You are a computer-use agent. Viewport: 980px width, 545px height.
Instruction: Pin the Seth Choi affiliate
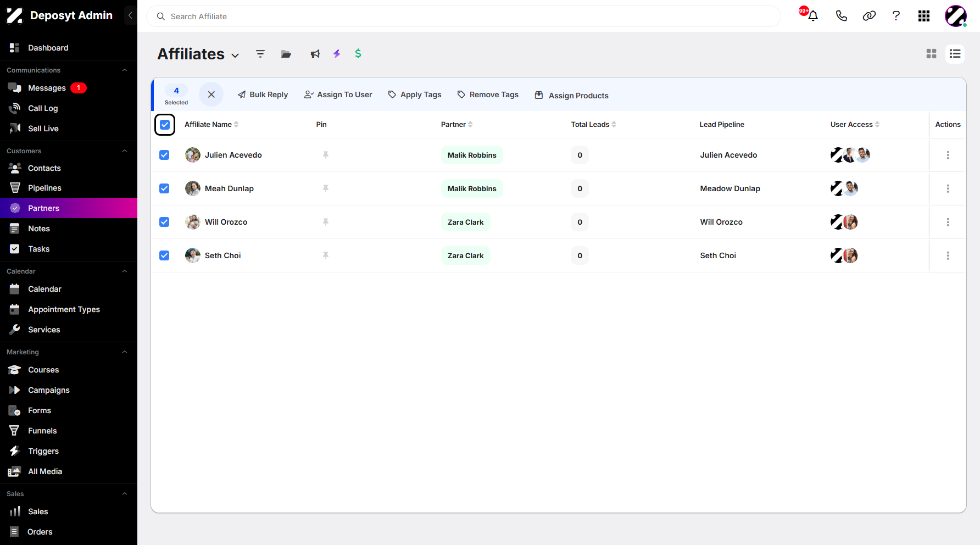[x=326, y=255]
